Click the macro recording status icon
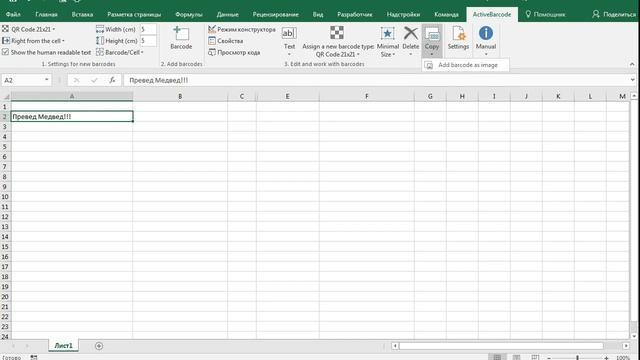Image resolution: width=640 pixels, height=360 pixels. point(34,358)
